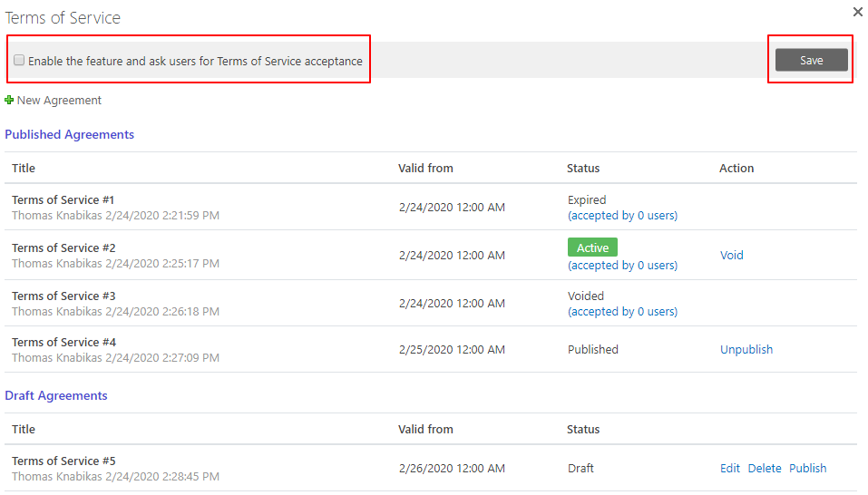Click the Terms of Service dialog title
This screenshot has width=868, height=495.
point(63,18)
